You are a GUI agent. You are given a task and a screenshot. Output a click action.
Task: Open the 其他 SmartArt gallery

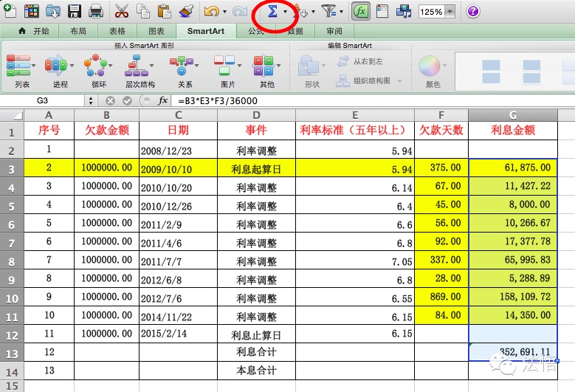coord(266,71)
